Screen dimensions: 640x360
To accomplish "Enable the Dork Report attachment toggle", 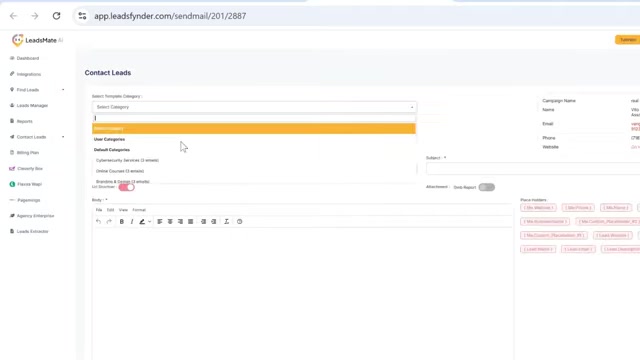I will click(x=487, y=187).
